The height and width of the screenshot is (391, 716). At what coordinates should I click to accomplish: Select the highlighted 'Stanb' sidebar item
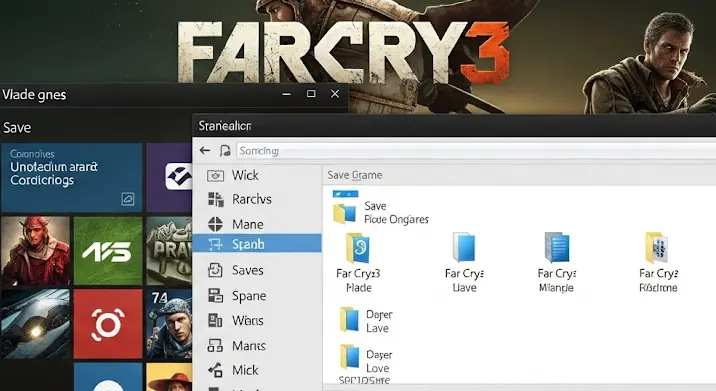click(x=258, y=244)
